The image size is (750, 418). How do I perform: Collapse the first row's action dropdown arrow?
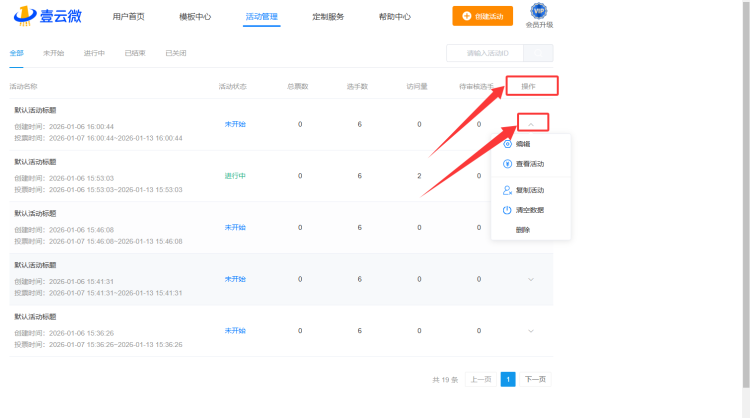coord(531,124)
